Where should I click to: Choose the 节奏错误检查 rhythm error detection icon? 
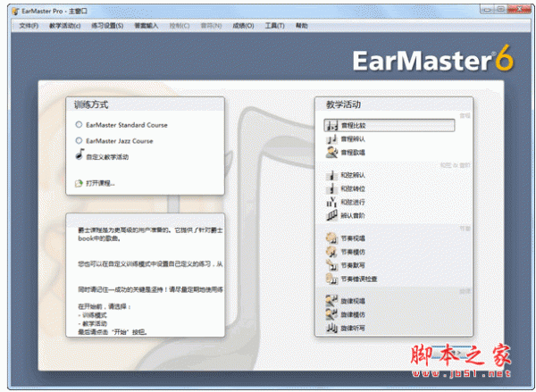click(331, 279)
